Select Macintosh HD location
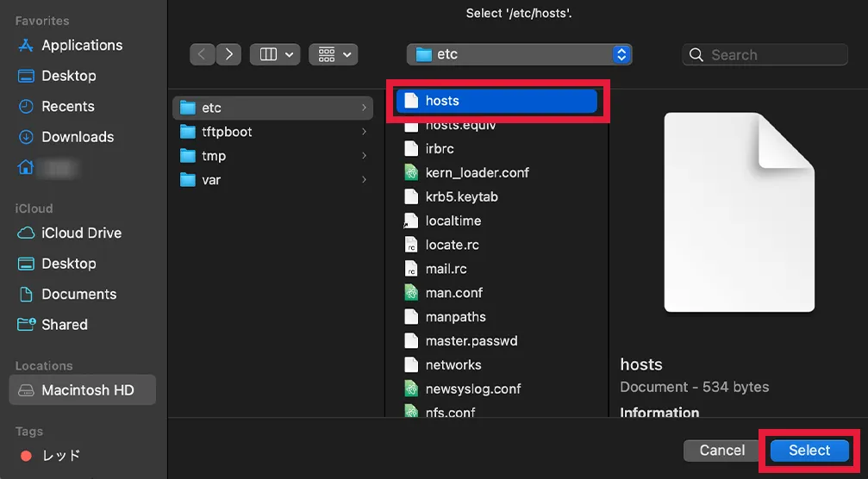The width and height of the screenshot is (868, 479). [83, 390]
